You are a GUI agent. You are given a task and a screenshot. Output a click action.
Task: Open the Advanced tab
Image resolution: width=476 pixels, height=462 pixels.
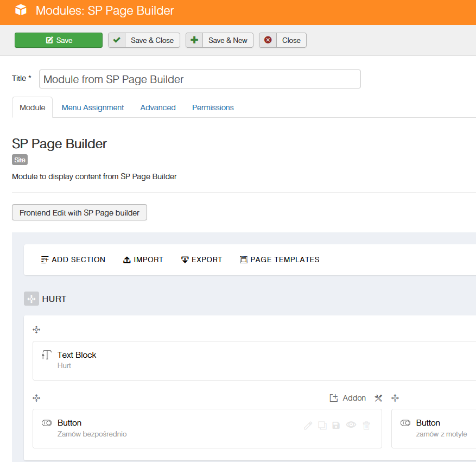pos(158,107)
